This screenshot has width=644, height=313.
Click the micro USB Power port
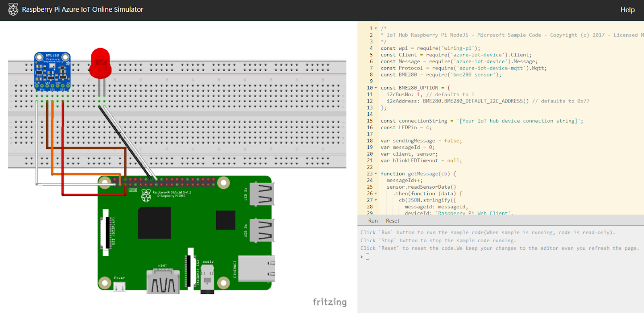[119, 286]
